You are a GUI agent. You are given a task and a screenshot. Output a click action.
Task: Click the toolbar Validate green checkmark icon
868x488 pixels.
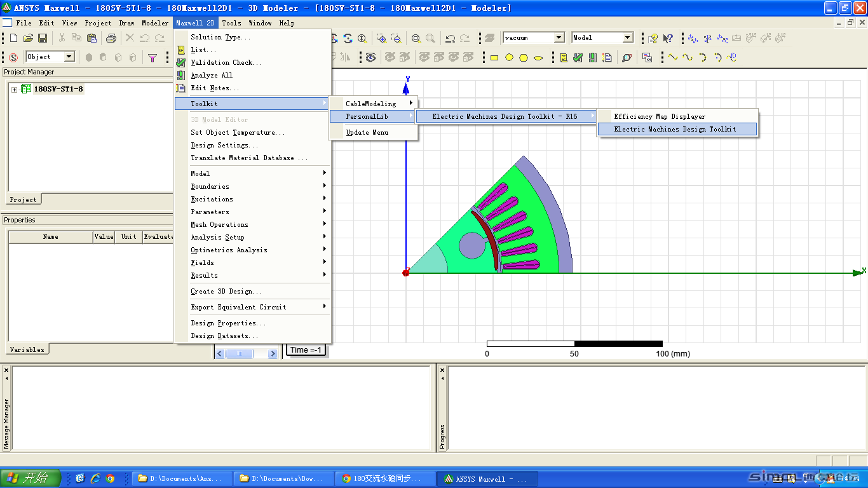578,58
